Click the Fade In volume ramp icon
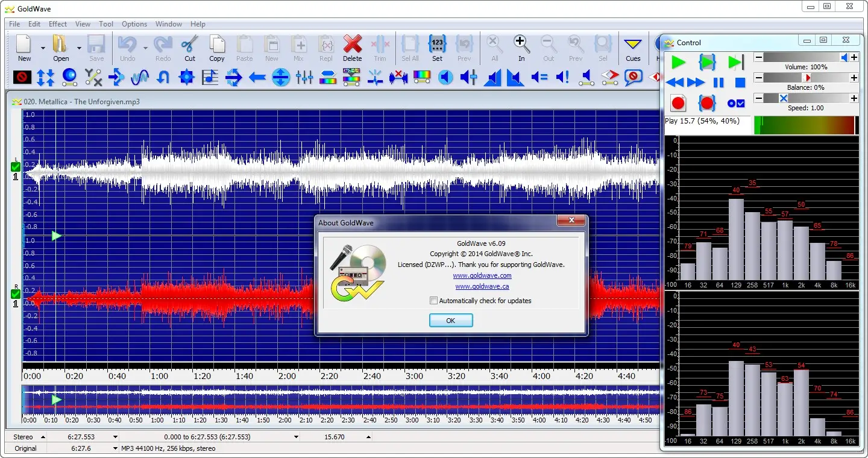868x458 pixels. pyautogui.click(x=492, y=77)
